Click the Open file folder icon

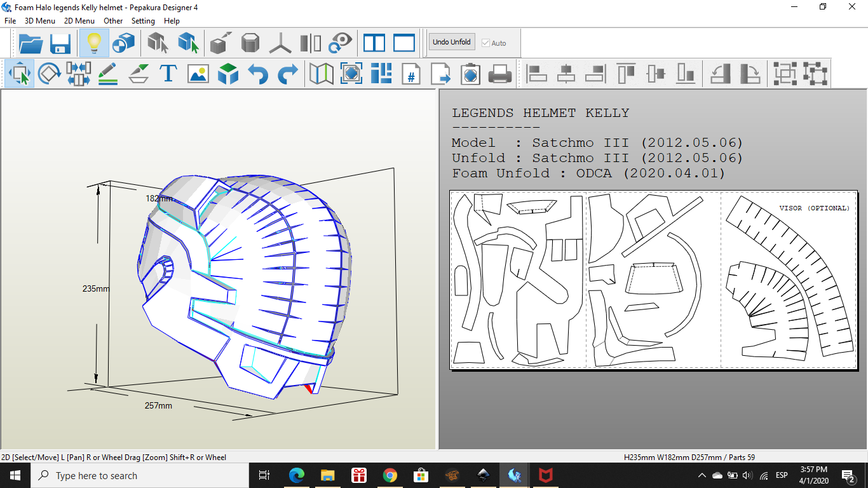(31, 43)
